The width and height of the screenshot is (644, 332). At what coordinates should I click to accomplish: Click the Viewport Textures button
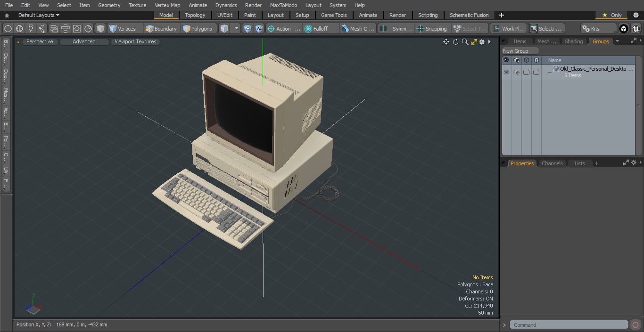(x=135, y=41)
